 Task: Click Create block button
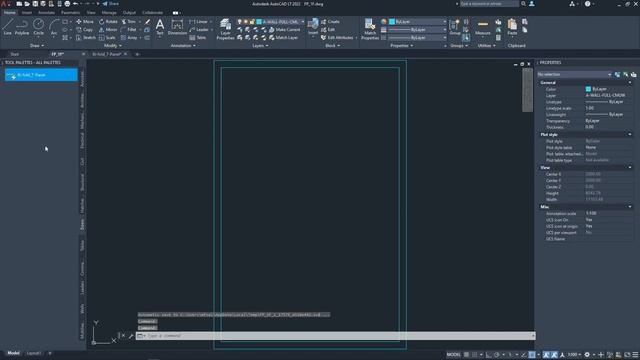click(x=330, y=22)
